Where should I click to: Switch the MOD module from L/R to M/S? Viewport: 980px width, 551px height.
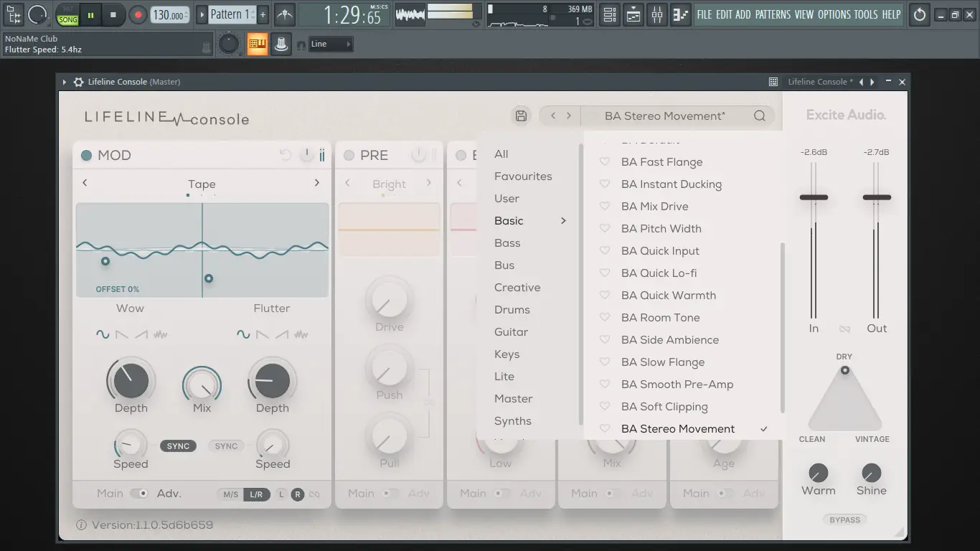pyautogui.click(x=231, y=494)
